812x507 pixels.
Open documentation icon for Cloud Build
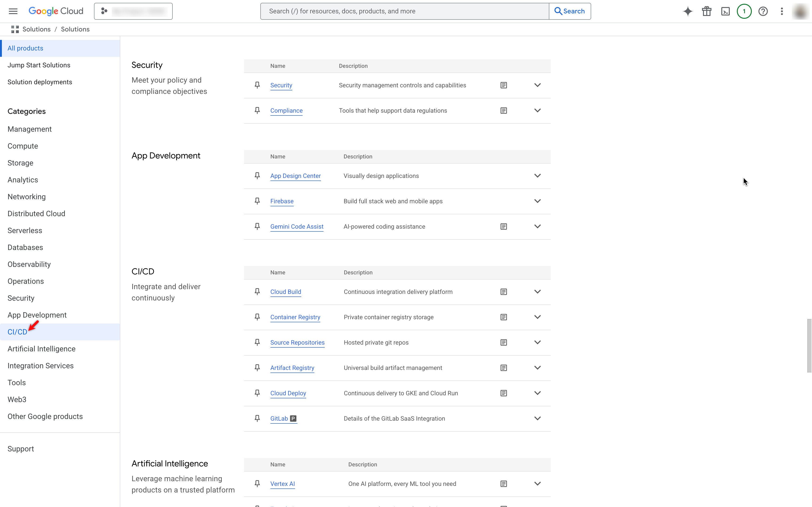point(503,292)
